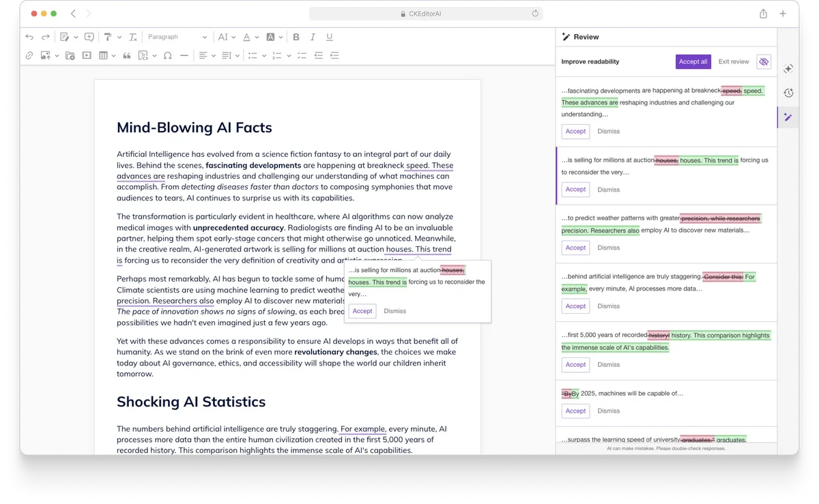This screenshot has width=819, height=504.
Task: Dismiss the 'breakneck speed' suggestion
Action: click(x=609, y=131)
